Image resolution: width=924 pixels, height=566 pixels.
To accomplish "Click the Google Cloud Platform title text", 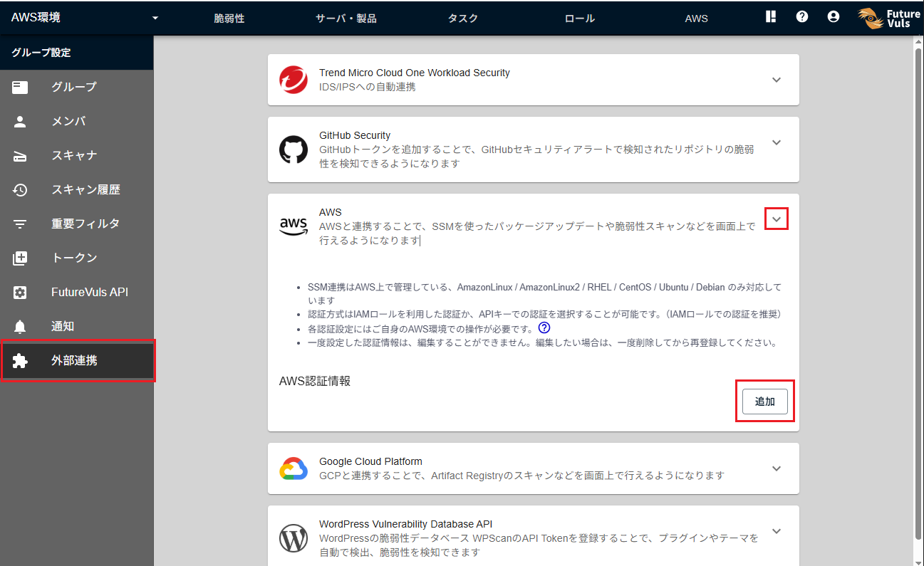I will pos(370,461).
